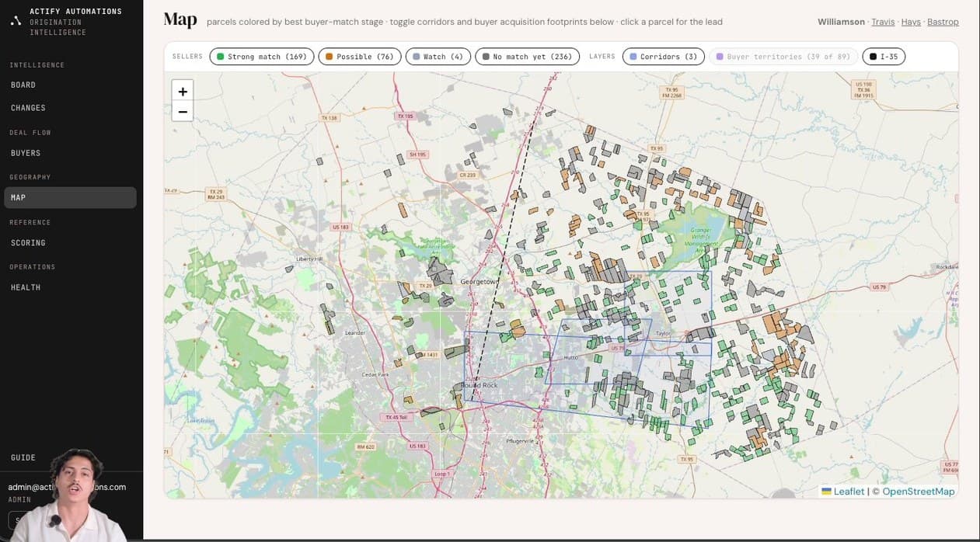Screen dimensions: 980x542
Task: Enable the Buyer territories layer
Action: 783,57
